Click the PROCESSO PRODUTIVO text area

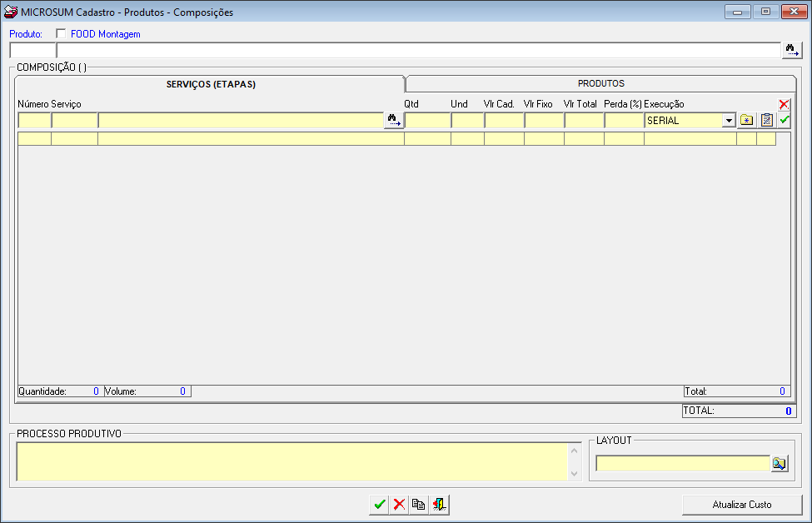click(291, 461)
